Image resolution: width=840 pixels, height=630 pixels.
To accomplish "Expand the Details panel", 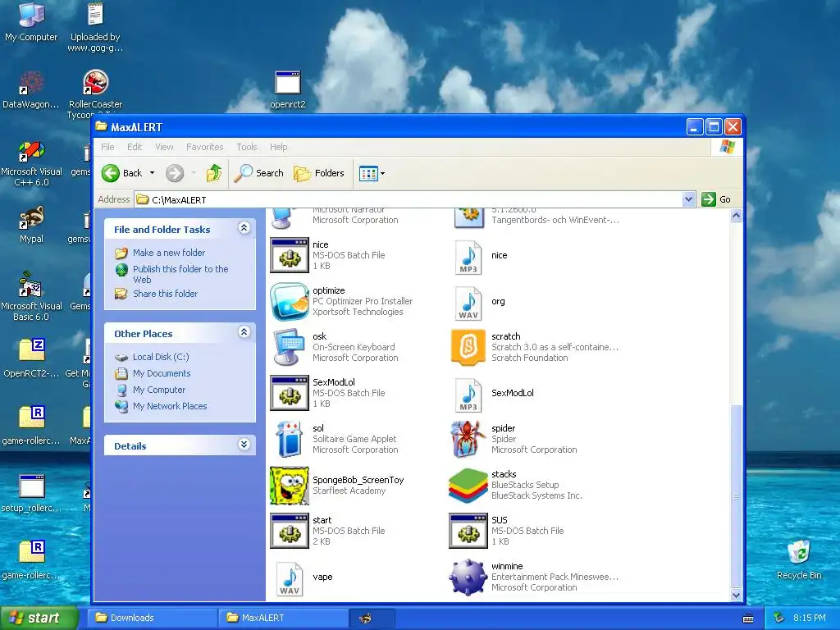I will [x=244, y=445].
